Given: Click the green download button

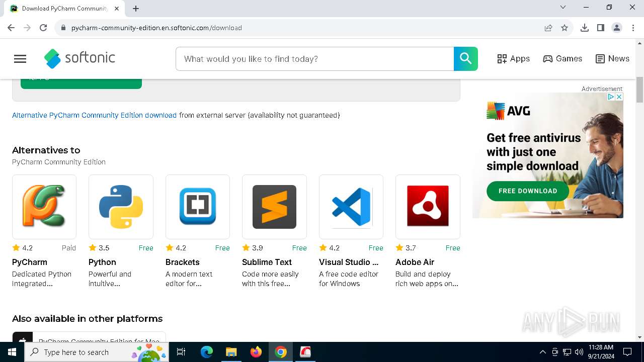Looking at the screenshot, I should 81,83.
